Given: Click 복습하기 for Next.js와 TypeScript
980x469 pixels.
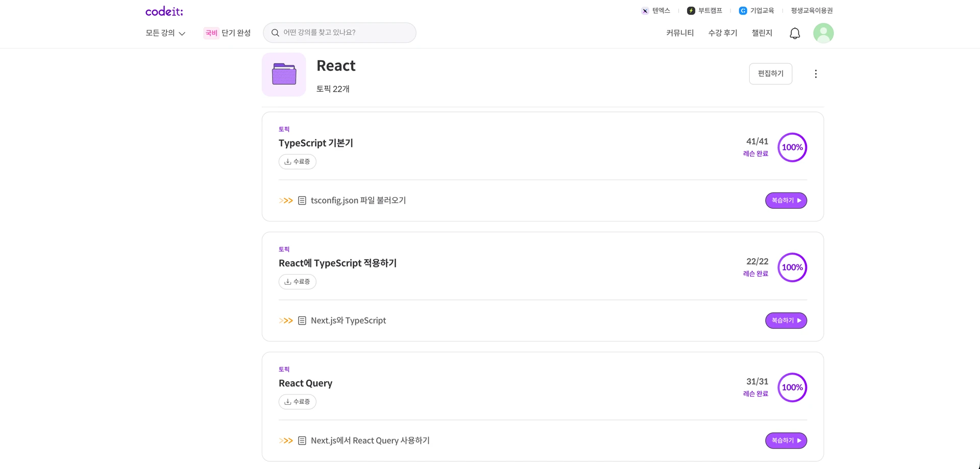Looking at the screenshot, I should click(786, 320).
